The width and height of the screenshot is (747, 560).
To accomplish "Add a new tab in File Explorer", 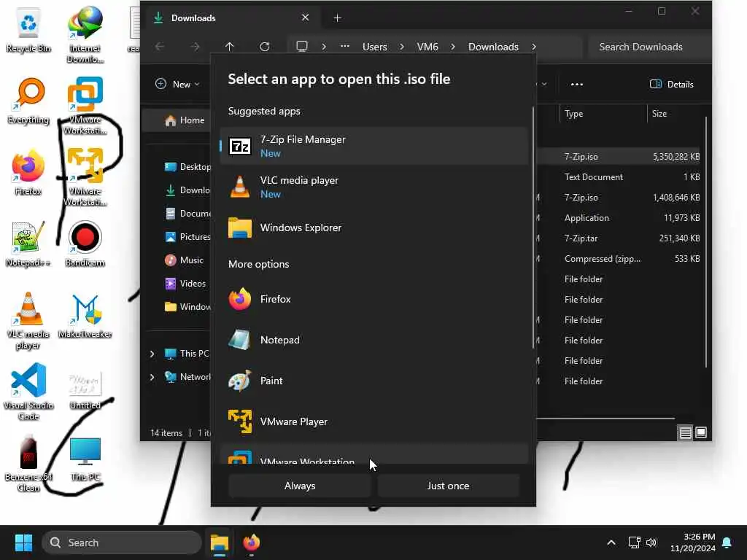I will 337,18.
